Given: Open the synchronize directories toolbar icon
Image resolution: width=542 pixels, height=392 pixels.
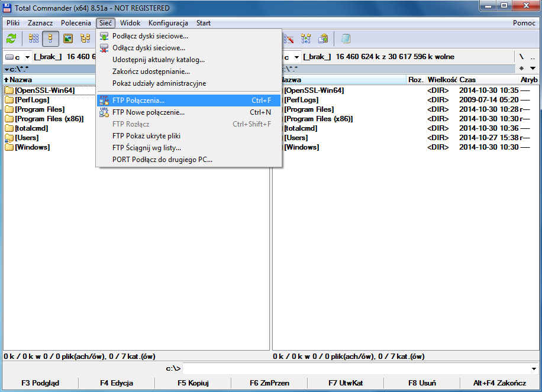Looking at the screenshot, I should (x=306, y=39).
